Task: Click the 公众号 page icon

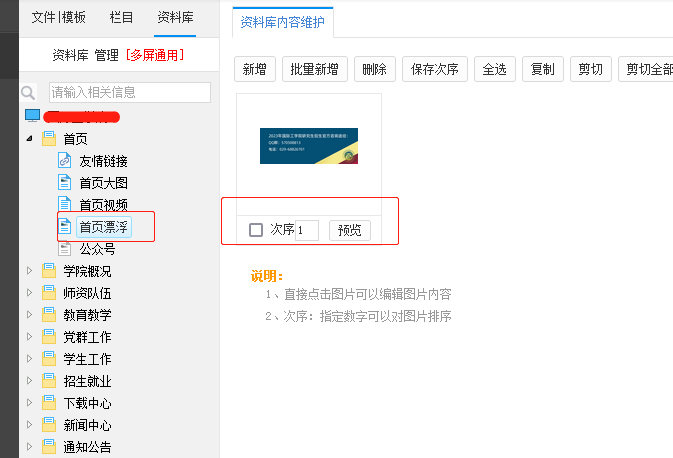Action: pyautogui.click(x=65, y=249)
